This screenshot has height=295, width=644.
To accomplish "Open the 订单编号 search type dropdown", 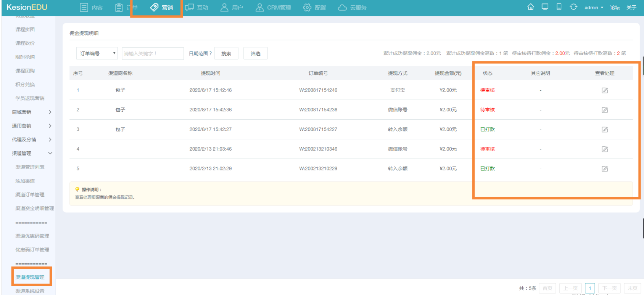I will (97, 53).
